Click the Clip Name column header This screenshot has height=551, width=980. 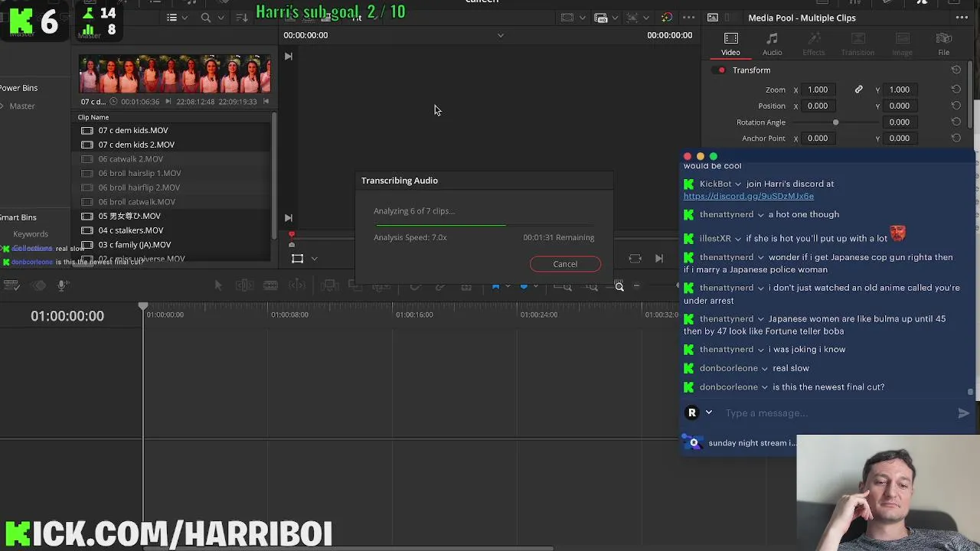tap(93, 117)
